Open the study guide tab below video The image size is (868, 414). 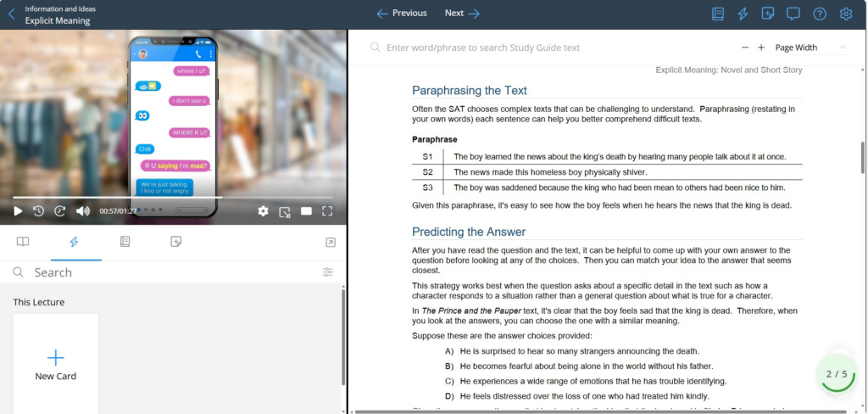125,242
